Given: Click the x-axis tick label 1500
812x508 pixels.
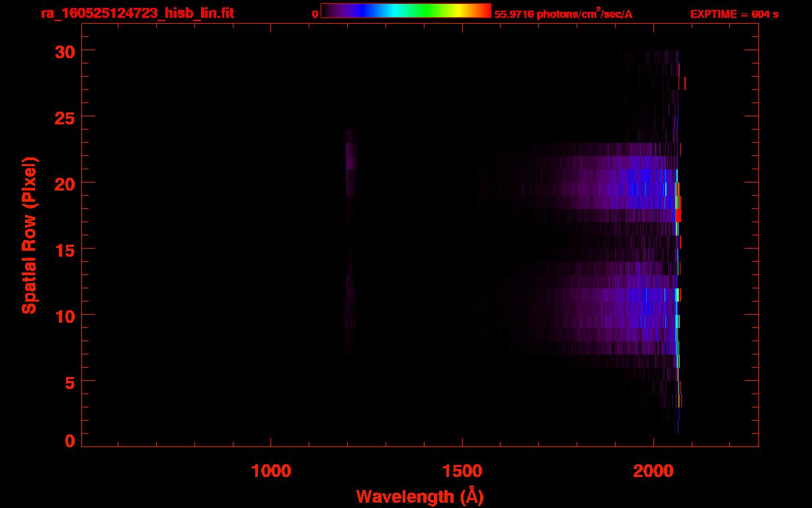Looking at the screenshot, I should pos(462,471).
